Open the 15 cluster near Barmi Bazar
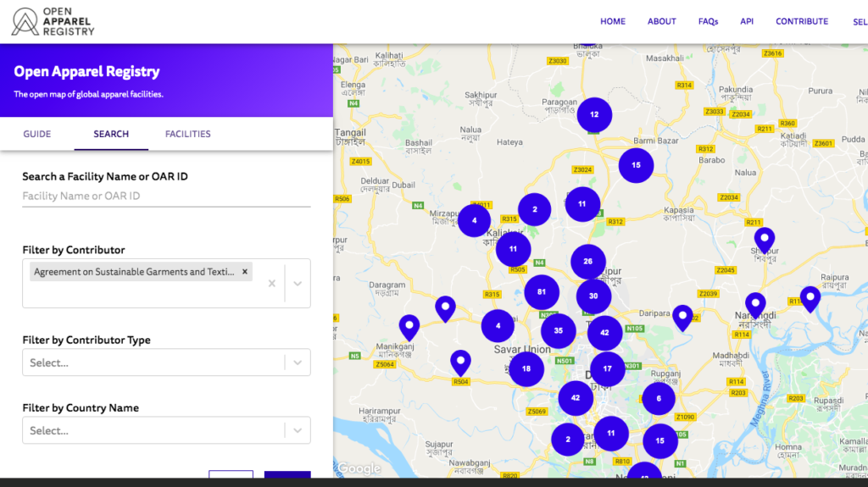Image resolution: width=868 pixels, height=487 pixels. coord(636,165)
